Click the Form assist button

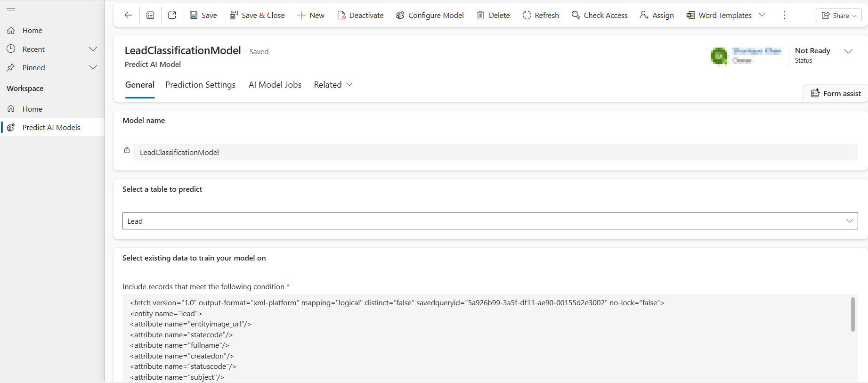[x=836, y=93]
